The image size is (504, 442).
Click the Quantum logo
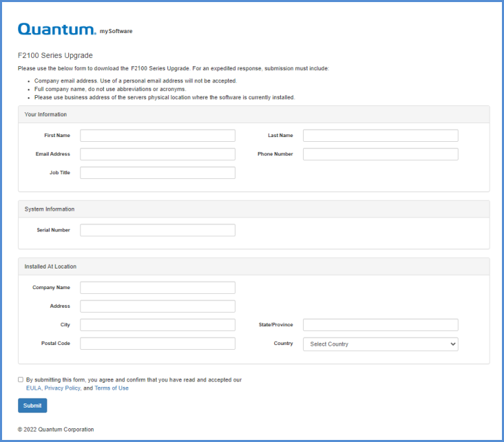[x=56, y=29]
